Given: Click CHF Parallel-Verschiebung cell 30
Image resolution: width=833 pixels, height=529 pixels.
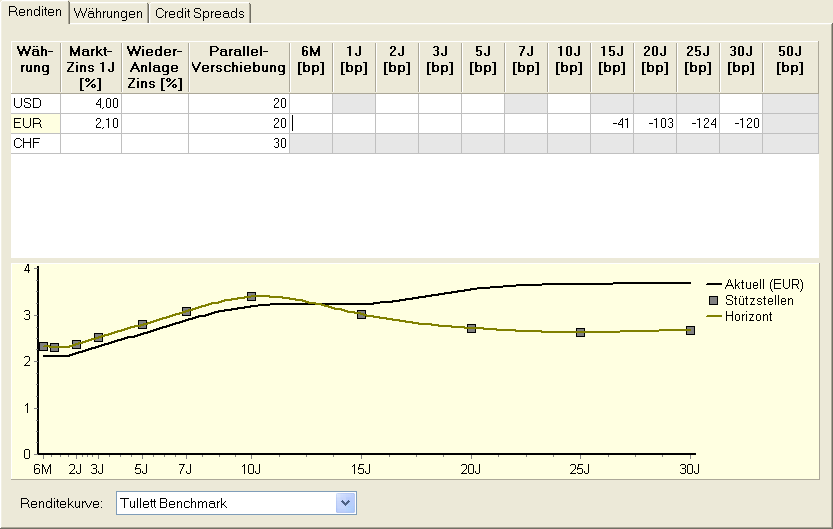Looking at the screenshot, I should coord(238,143).
